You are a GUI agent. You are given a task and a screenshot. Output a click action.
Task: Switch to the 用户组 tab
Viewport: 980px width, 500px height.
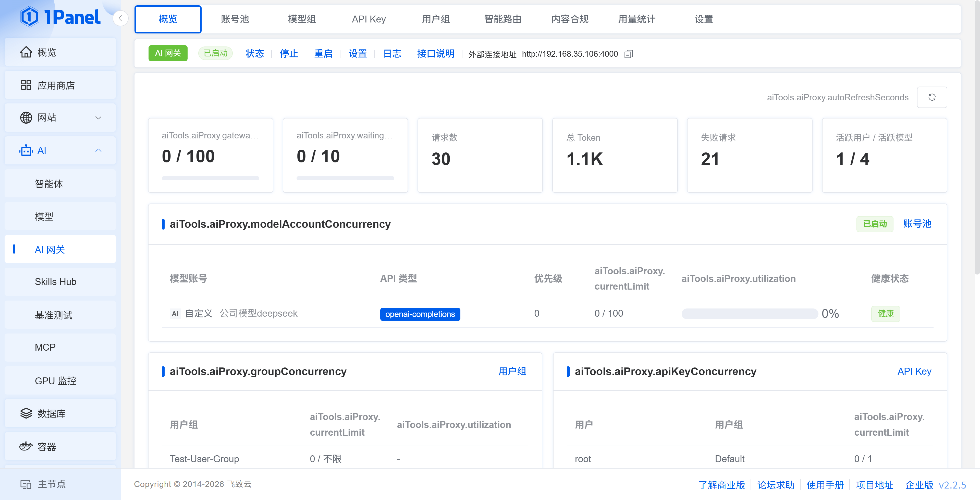coord(436,19)
